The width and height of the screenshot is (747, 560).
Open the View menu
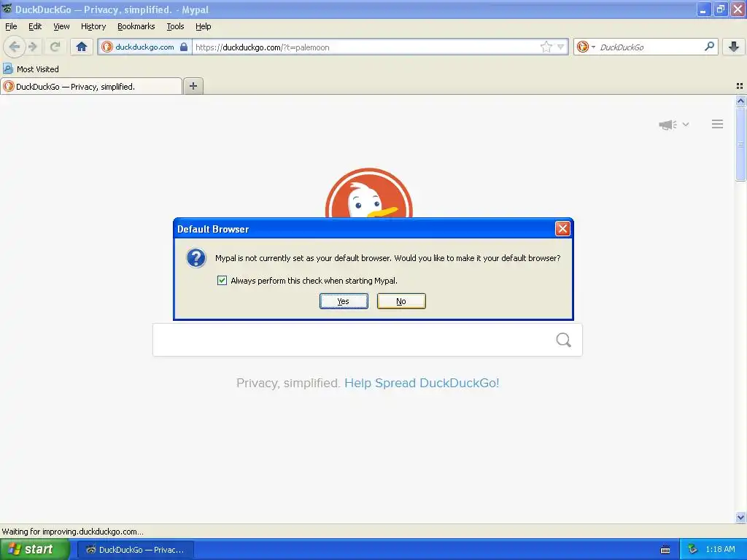[x=61, y=27]
